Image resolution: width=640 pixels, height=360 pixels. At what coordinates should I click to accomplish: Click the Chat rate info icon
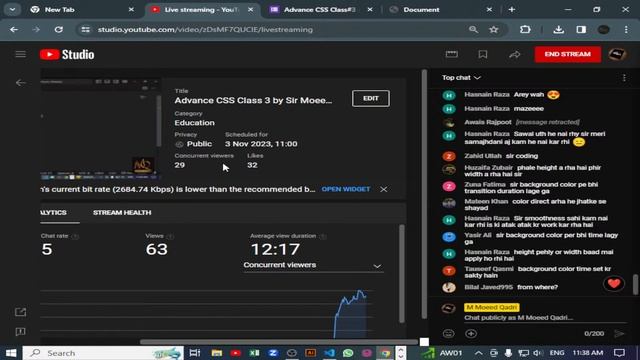[75, 236]
